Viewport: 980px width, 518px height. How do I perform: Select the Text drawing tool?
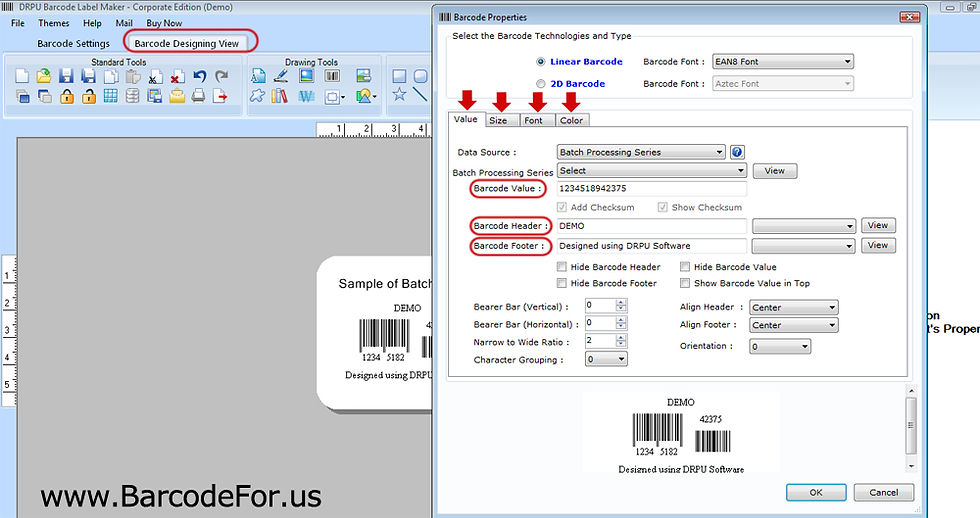(x=258, y=76)
